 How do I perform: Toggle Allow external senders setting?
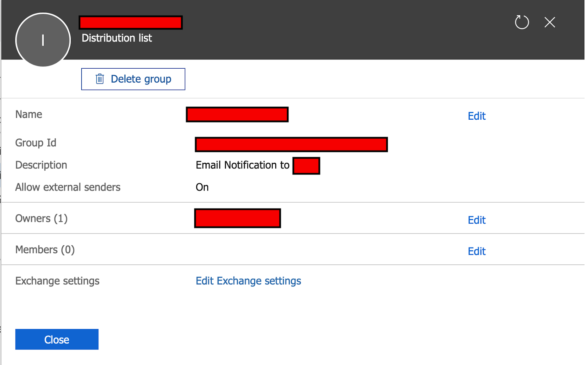[202, 187]
